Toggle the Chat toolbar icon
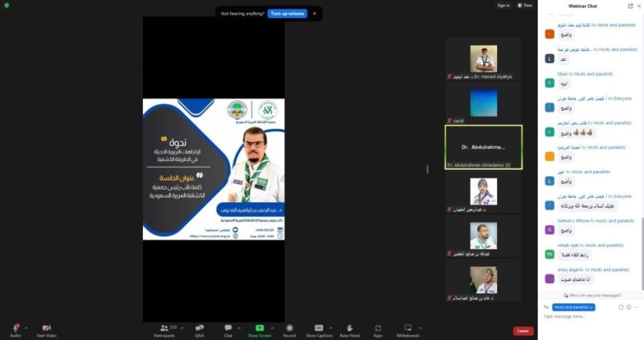This screenshot has height=340, width=644. [x=228, y=327]
